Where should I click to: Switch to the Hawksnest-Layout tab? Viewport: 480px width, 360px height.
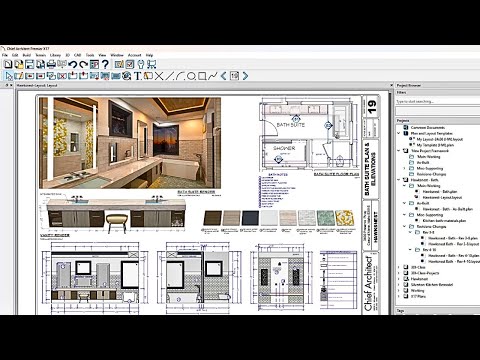37,86
